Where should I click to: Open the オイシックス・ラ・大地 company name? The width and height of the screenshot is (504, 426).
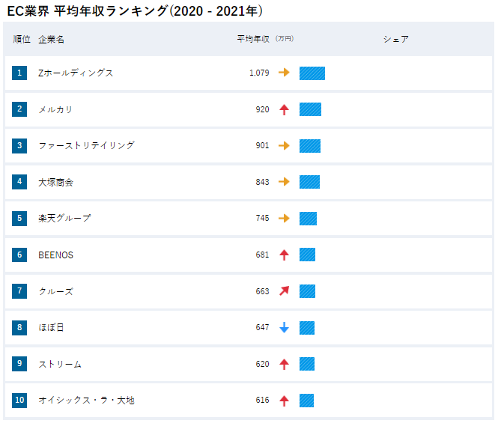coord(86,401)
